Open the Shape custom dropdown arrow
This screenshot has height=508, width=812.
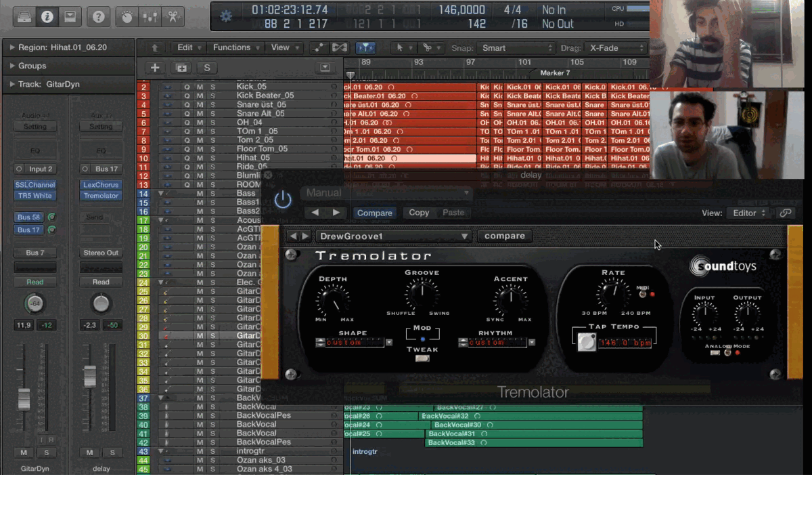pos(389,343)
